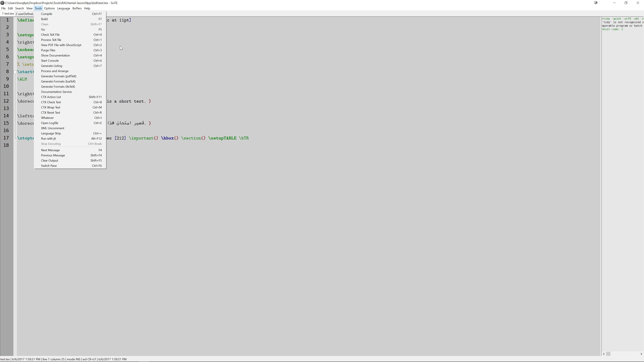This screenshot has height=362, width=644.
Task: Select Compile from the Tools menu
Action: [46, 14]
